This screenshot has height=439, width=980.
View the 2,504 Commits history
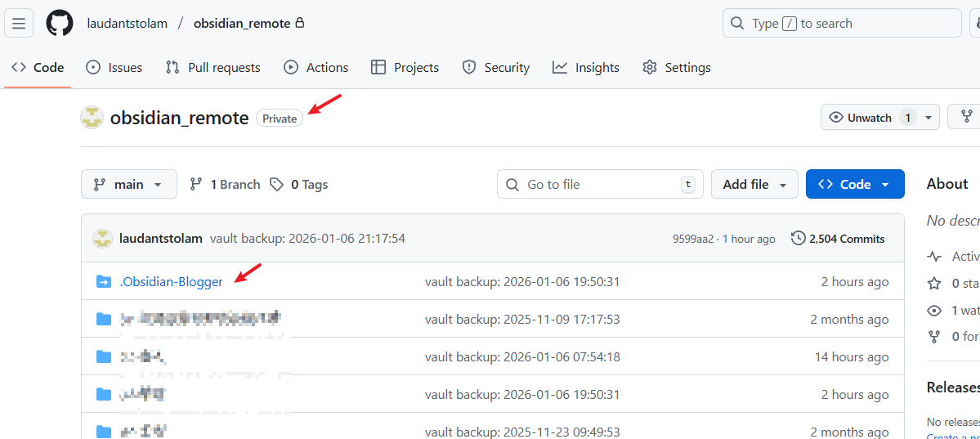click(838, 239)
